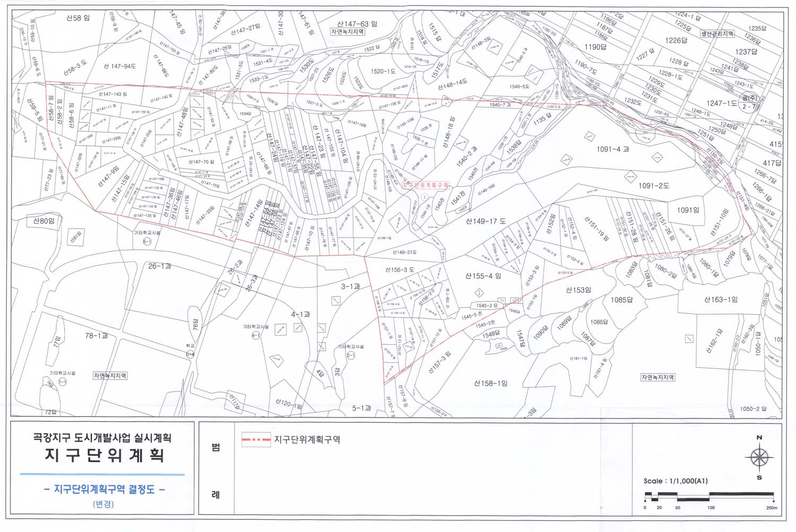Click the red 지구단위계획구역 label inside the map
Viewport: 796px width, 532px height.
(x=426, y=185)
